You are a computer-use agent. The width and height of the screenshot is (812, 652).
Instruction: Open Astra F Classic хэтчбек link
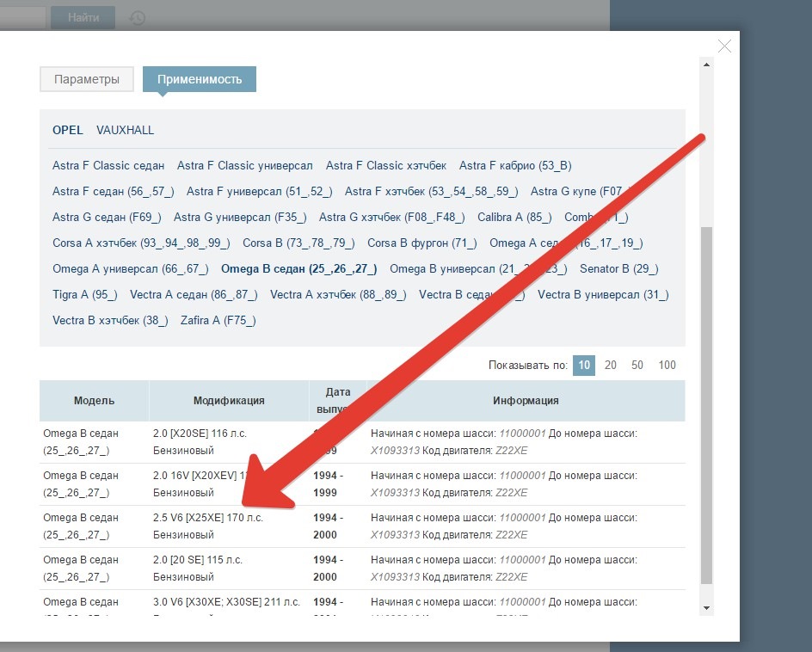click(x=386, y=166)
